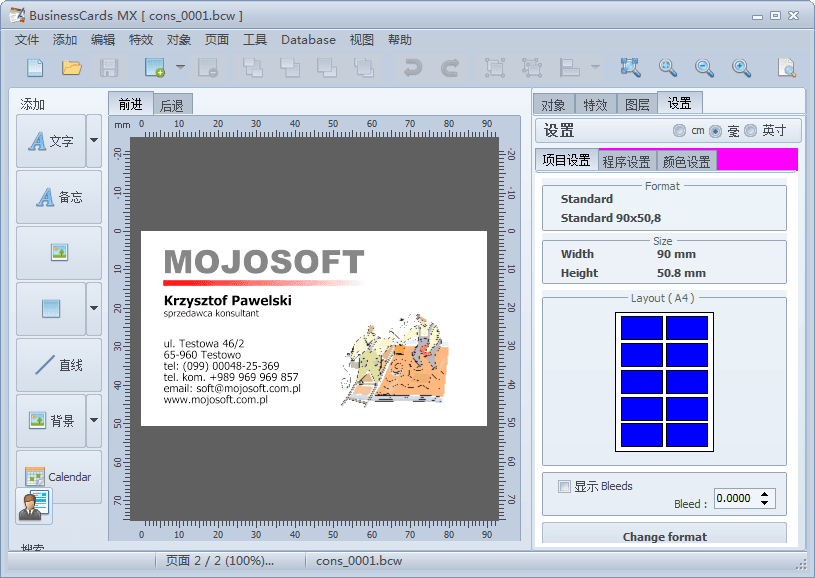
Task: Click the person contact card icon
Action: 34,505
